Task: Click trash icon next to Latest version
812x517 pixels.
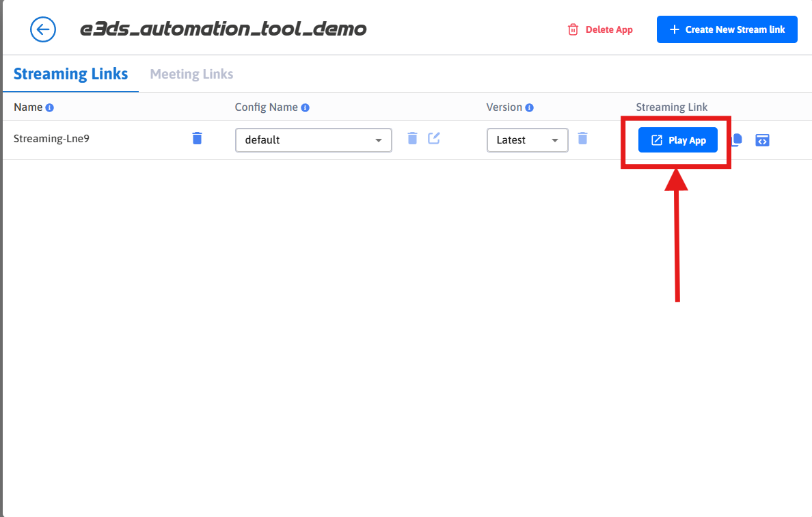Action: pyautogui.click(x=582, y=139)
